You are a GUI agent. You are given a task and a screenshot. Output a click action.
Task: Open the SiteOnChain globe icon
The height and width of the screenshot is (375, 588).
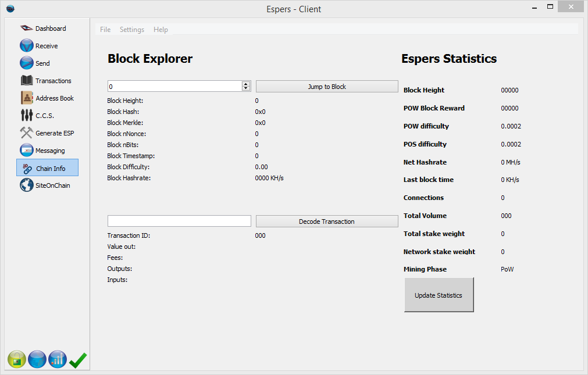click(27, 185)
